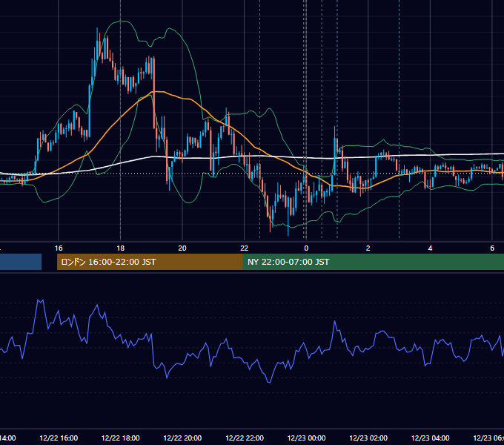Click the 12/23 02:00 time label
The image size is (504, 445).
point(368,438)
